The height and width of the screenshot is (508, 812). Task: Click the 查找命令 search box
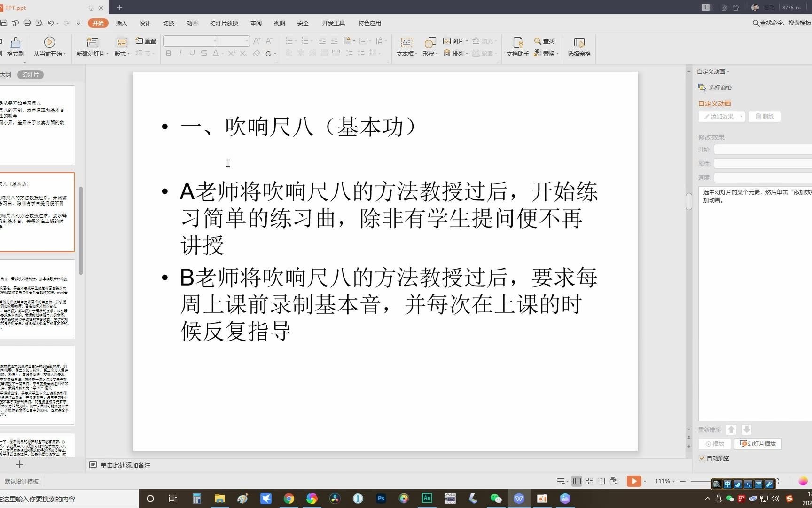tap(782, 23)
